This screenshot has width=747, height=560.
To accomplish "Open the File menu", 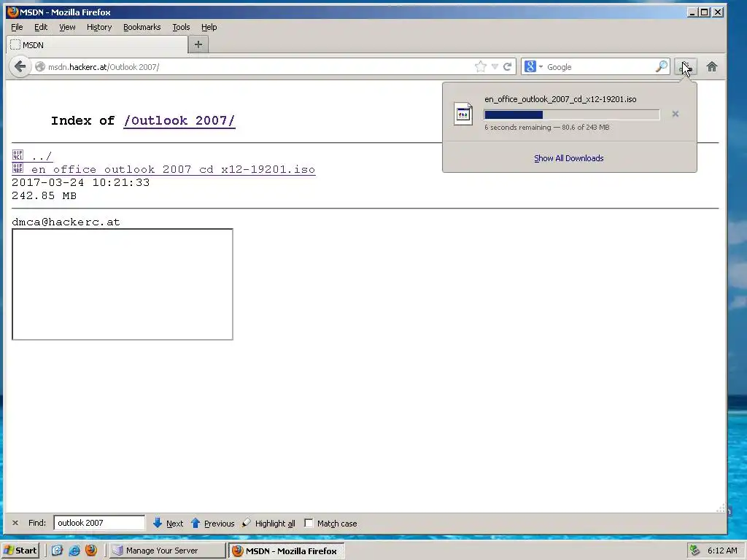I will pyautogui.click(x=17, y=27).
